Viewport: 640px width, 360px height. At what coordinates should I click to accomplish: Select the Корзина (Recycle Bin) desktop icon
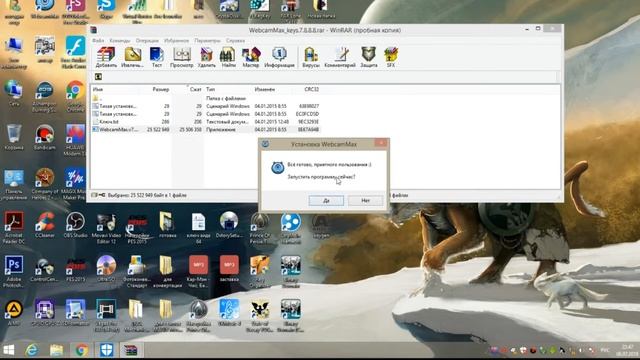[x=14, y=138]
